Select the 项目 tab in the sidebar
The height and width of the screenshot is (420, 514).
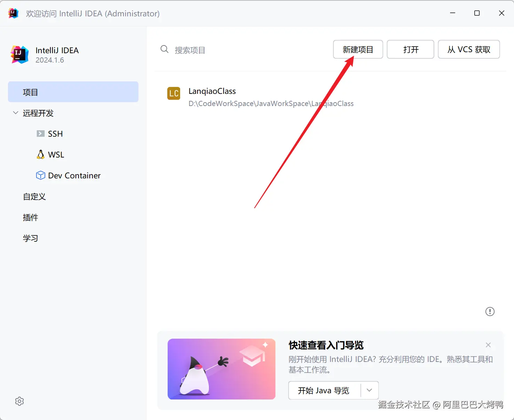pos(73,92)
